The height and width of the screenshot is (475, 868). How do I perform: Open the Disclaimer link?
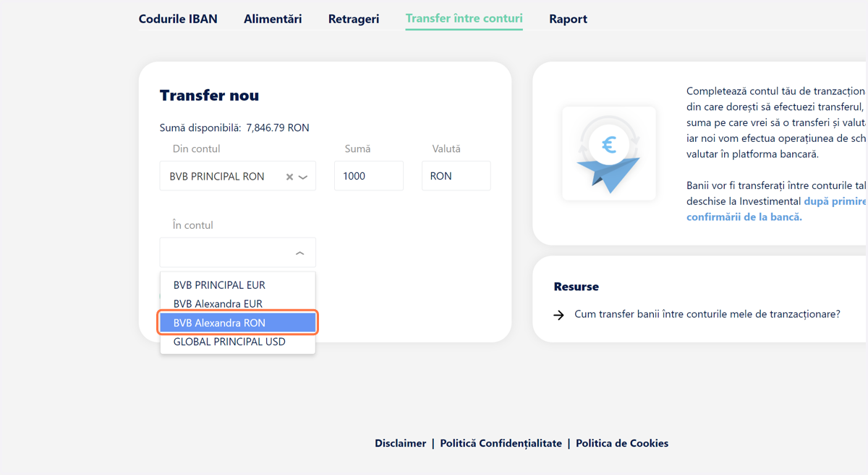[400, 443]
